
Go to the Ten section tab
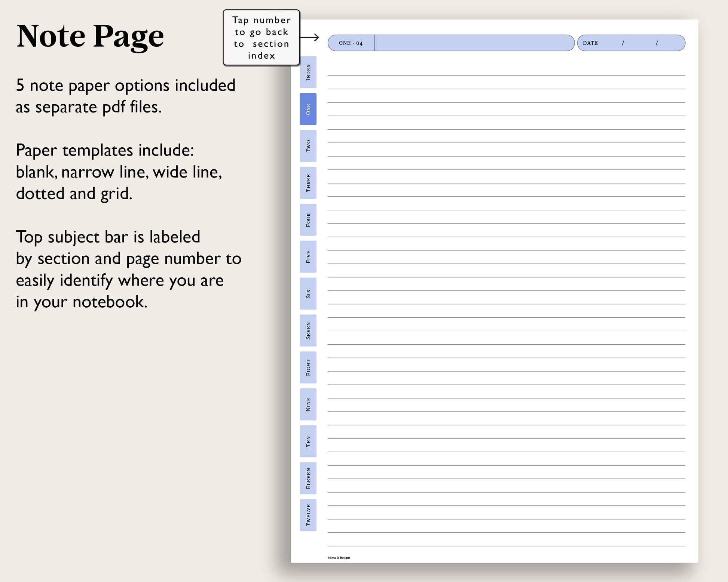point(308,441)
